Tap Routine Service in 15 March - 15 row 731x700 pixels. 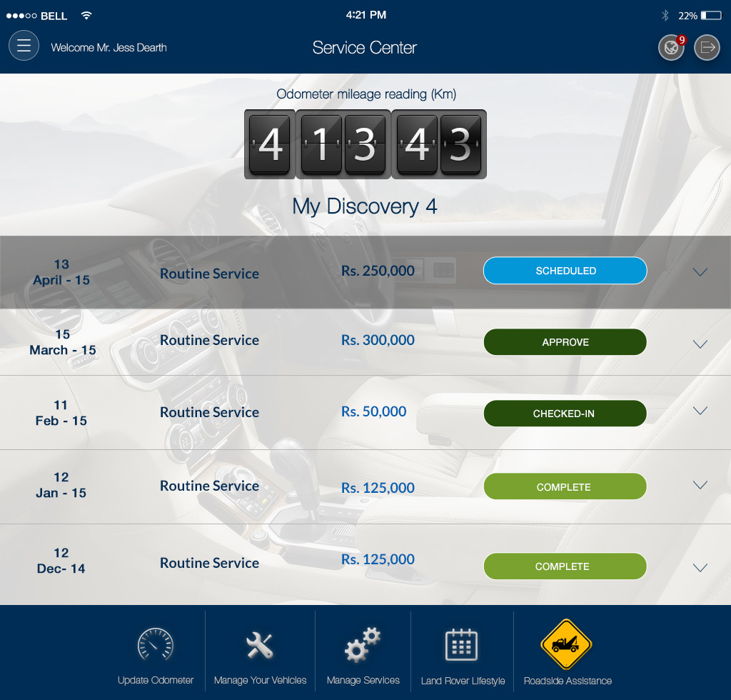209,341
